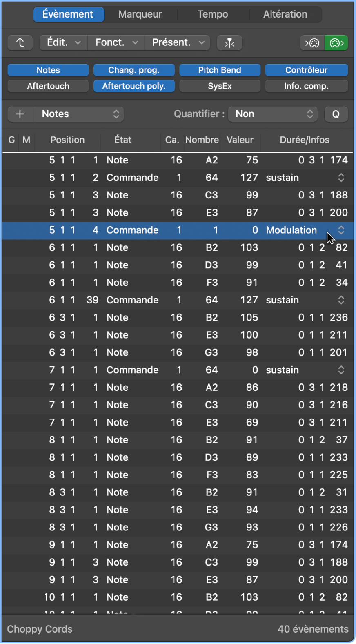This screenshot has height=644, width=356.
Task: Enable the Aftertouch event filter
Action: click(48, 86)
